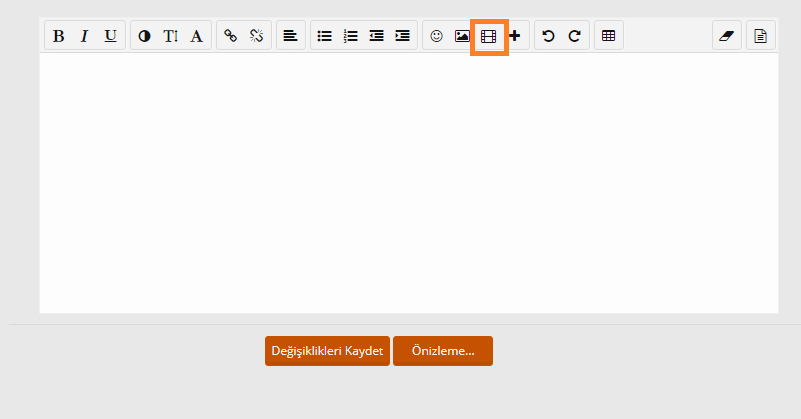This screenshot has width=801, height=419.
Task: Toggle italic formatting
Action: [84, 36]
